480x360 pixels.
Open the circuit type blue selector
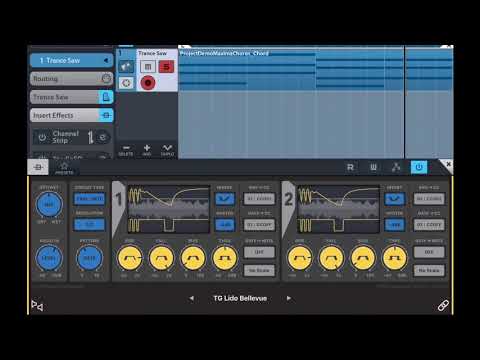point(89,199)
